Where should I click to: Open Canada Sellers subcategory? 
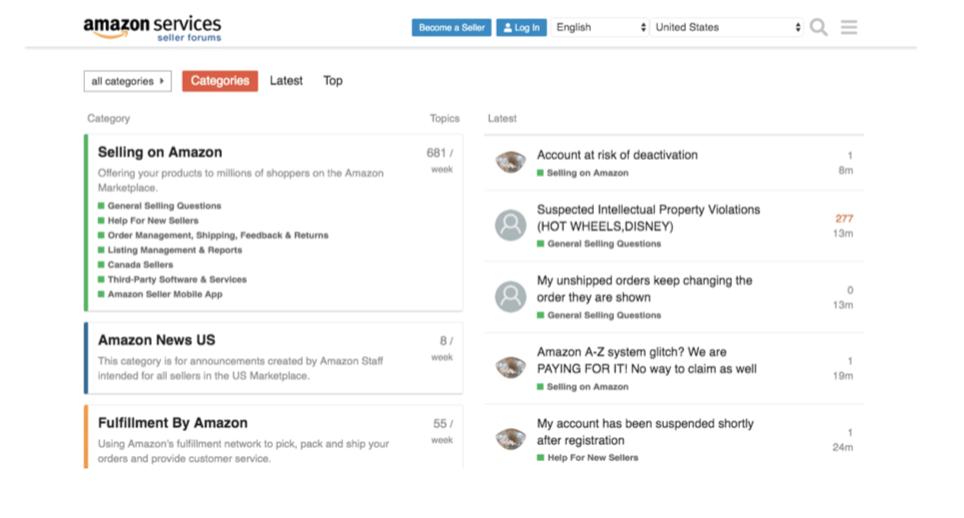pos(140,265)
